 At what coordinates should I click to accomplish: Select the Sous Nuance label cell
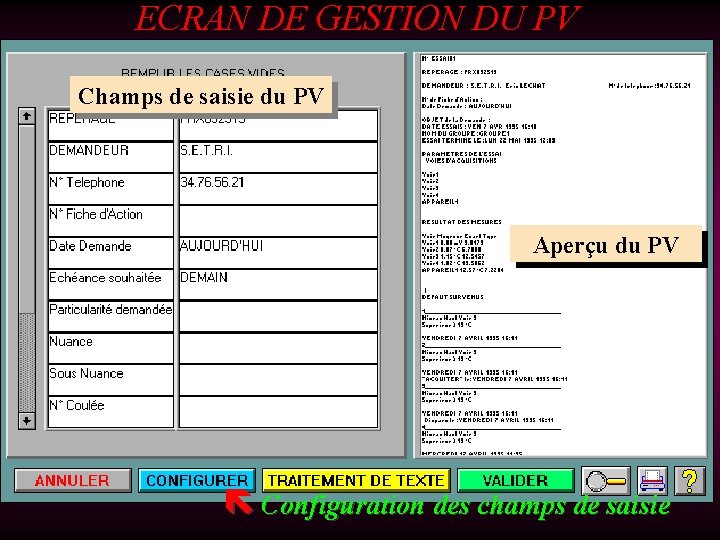point(111,380)
